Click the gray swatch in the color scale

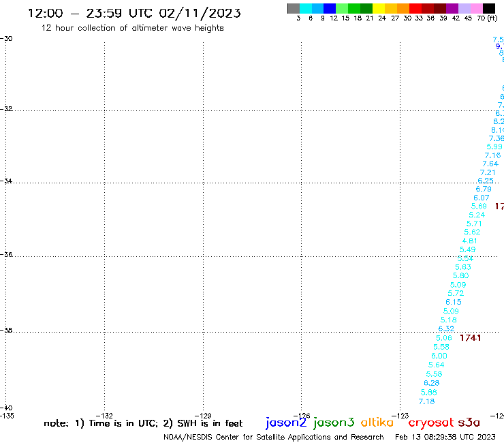[x=294, y=8]
